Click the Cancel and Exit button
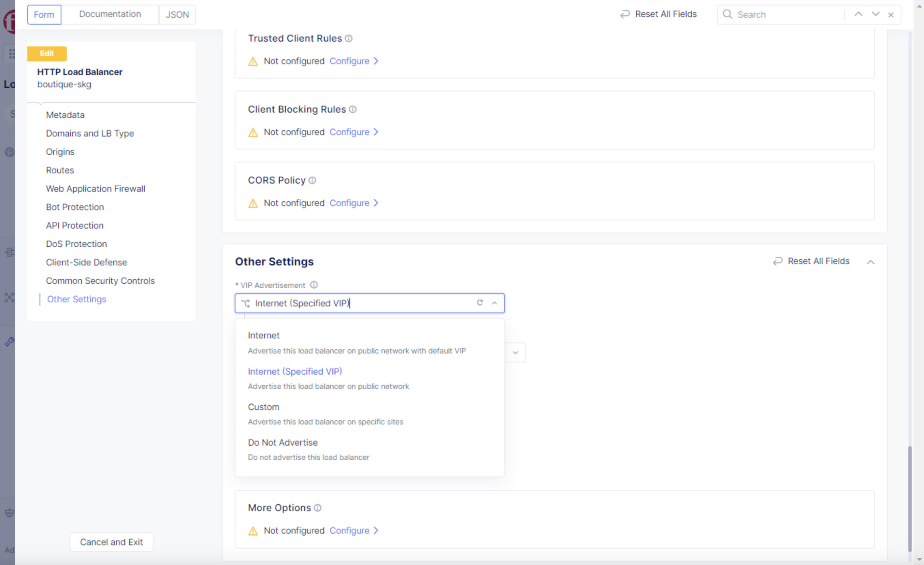The image size is (924, 565). point(111,542)
